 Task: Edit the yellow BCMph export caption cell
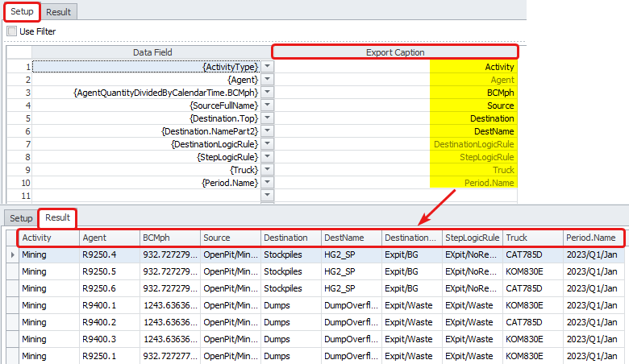[473, 93]
